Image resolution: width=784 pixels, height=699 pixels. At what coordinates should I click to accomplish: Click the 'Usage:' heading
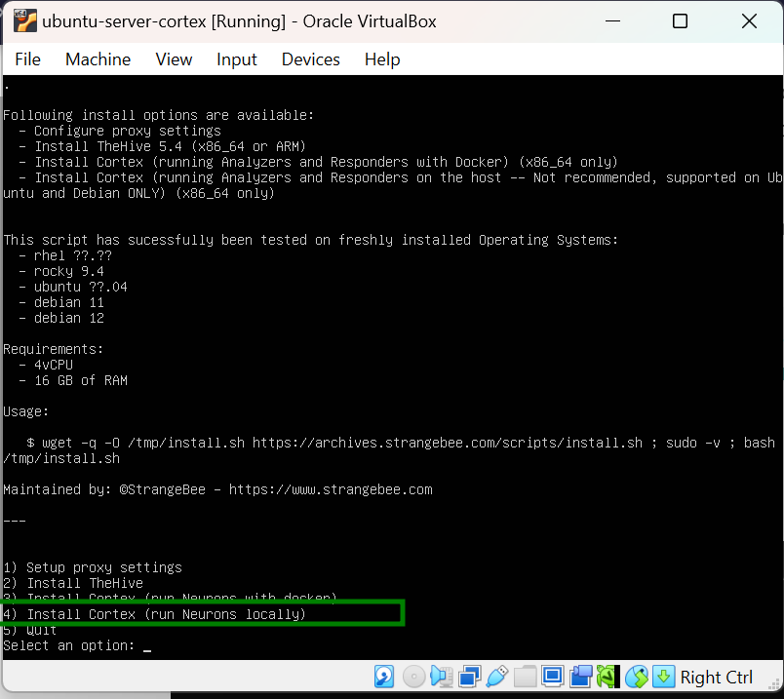(x=26, y=411)
